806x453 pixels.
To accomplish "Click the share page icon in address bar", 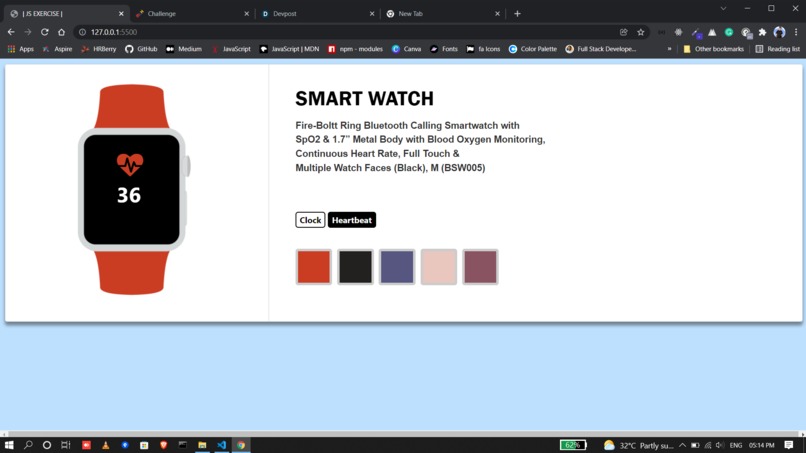I will pyautogui.click(x=624, y=32).
